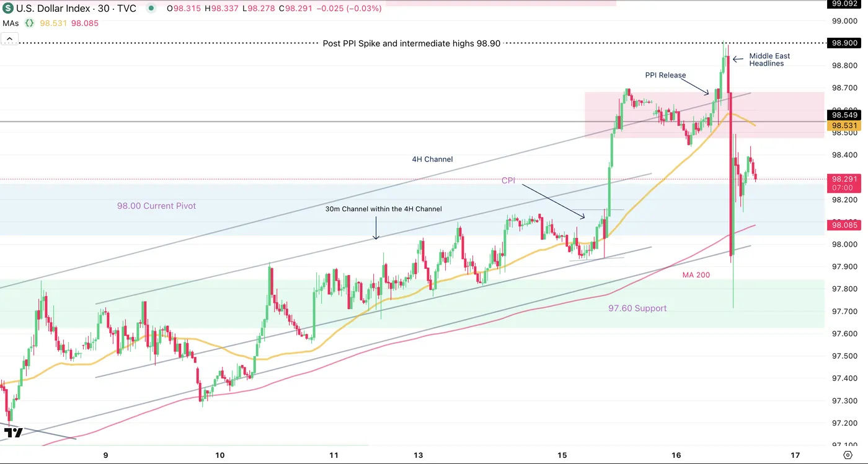Screen dimensions: 868x464
Task: Select the 'Middle East Headlines' annotation
Action: click(769, 59)
